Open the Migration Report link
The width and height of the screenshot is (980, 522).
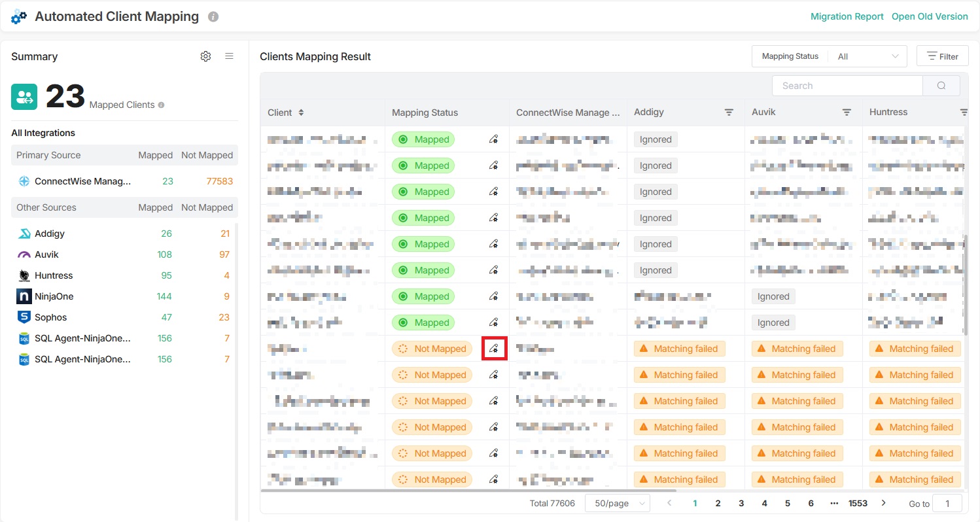pyautogui.click(x=847, y=16)
